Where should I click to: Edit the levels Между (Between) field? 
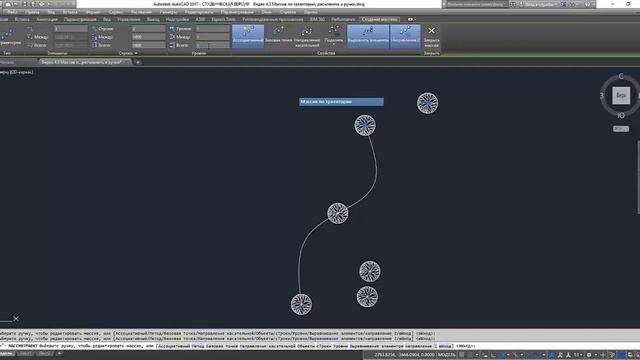pos(213,37)
